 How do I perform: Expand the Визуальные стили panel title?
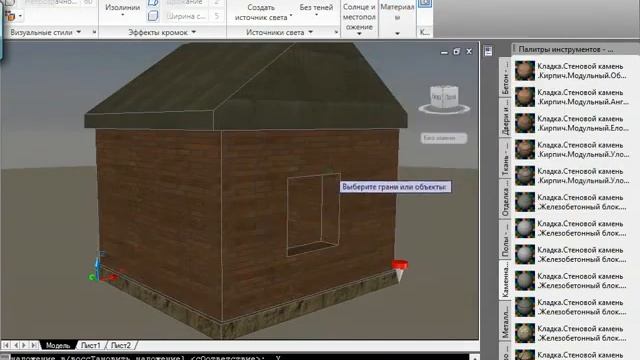click(x=45, y=32)
